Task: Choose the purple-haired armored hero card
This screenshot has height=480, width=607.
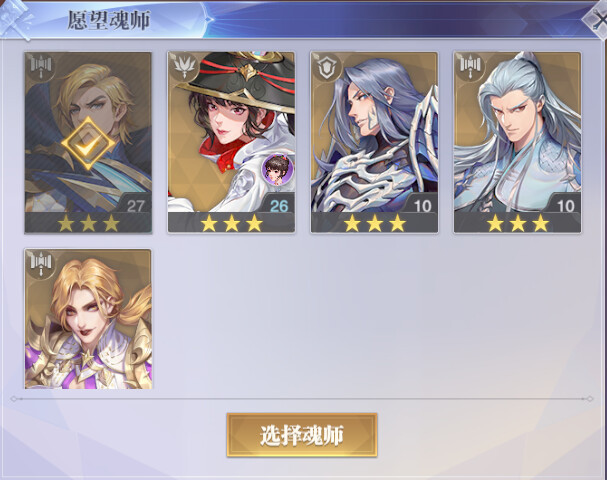Action: 374,142
